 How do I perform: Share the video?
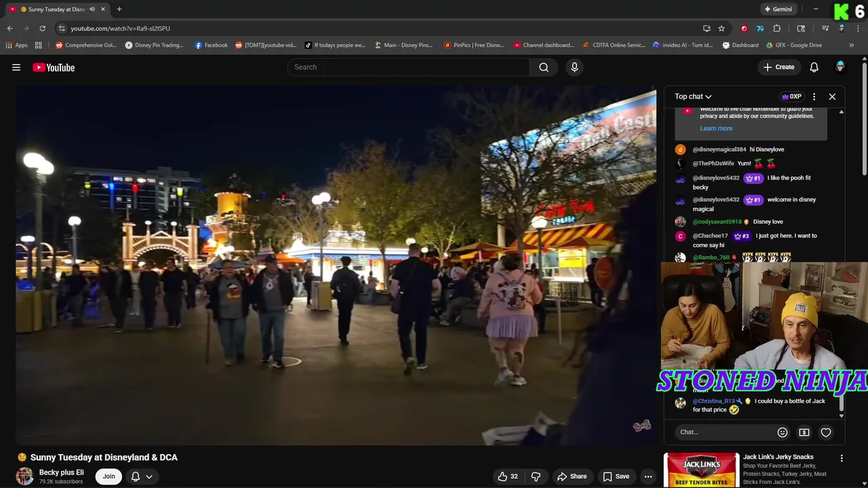pyautogui.click(x=572, y=476)
